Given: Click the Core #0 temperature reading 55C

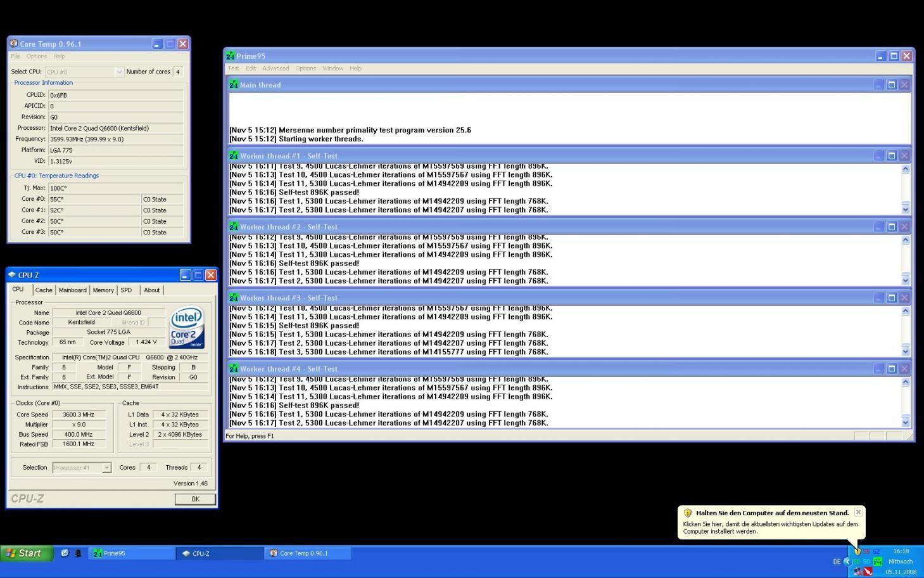Looking at the screenshot, I should [94, 199].
